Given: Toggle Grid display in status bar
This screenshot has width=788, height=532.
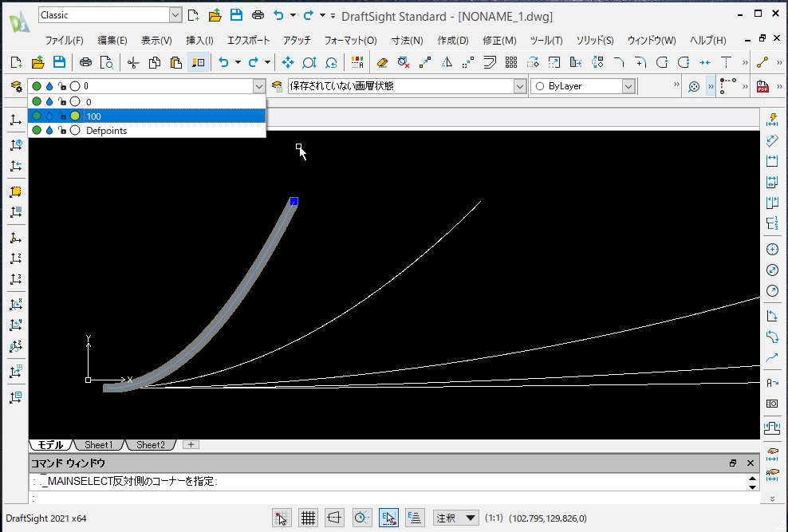Looking at the screenshot, I should (308, 518).
